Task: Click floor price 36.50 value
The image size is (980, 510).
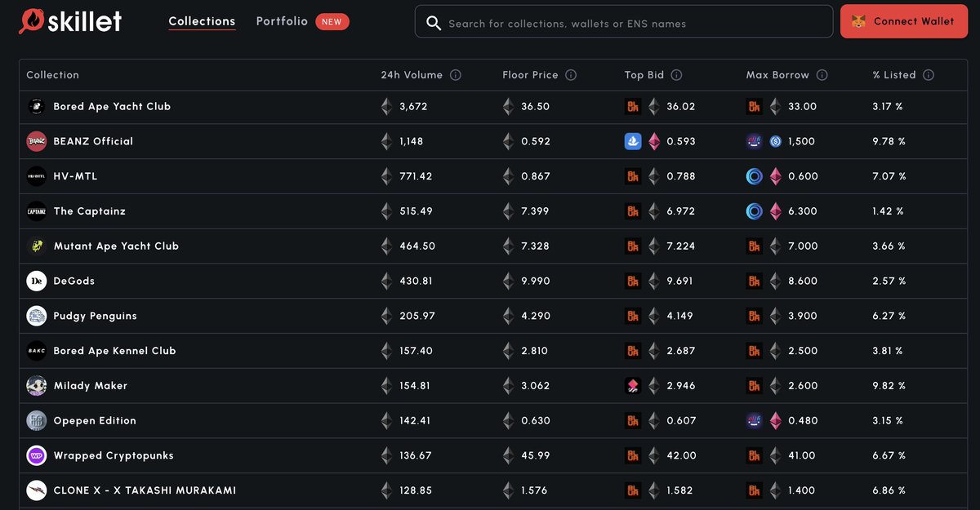Action: (x=536, y=106)
